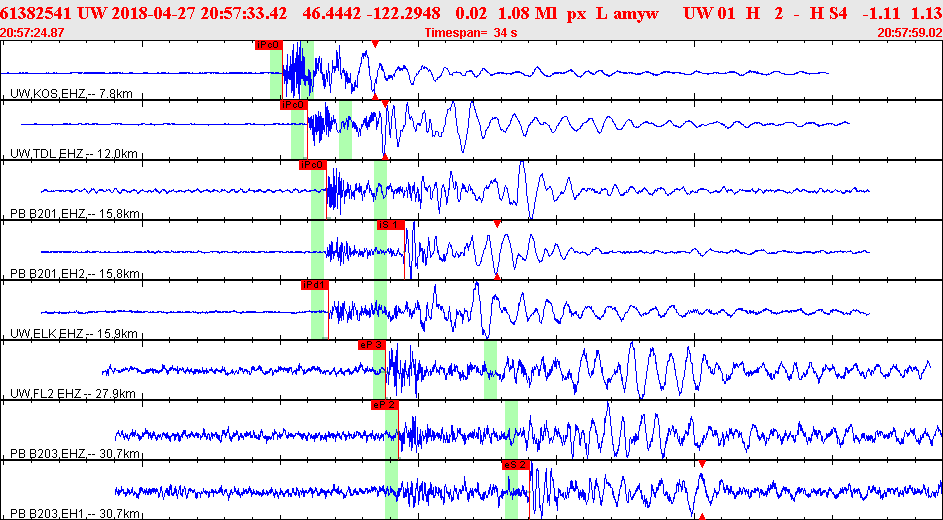Image resolution: width=943 pixels, height=520 pixels.
Task: Click the -1.11 value in header
Action: [x=879, y=13]
